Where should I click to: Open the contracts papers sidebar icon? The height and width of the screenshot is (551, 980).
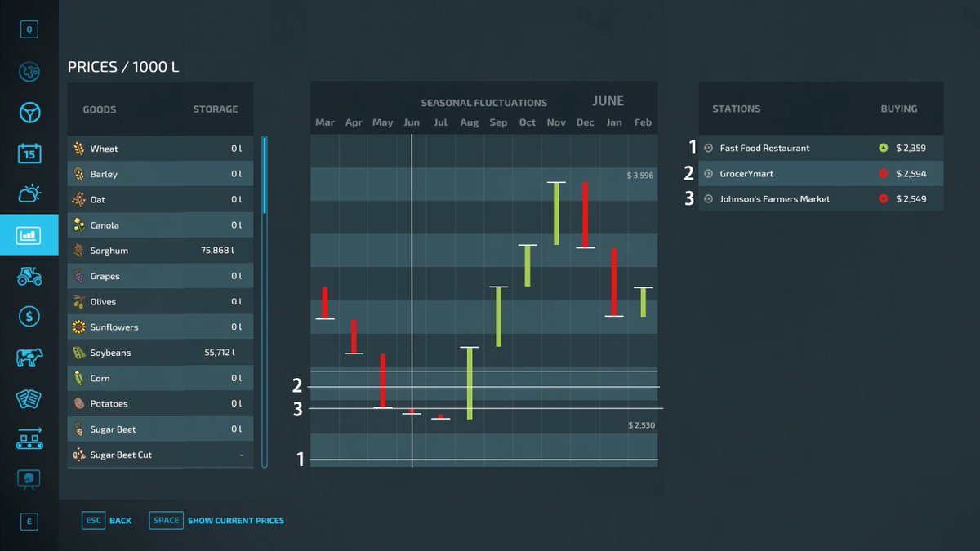[x=29, y=398]
